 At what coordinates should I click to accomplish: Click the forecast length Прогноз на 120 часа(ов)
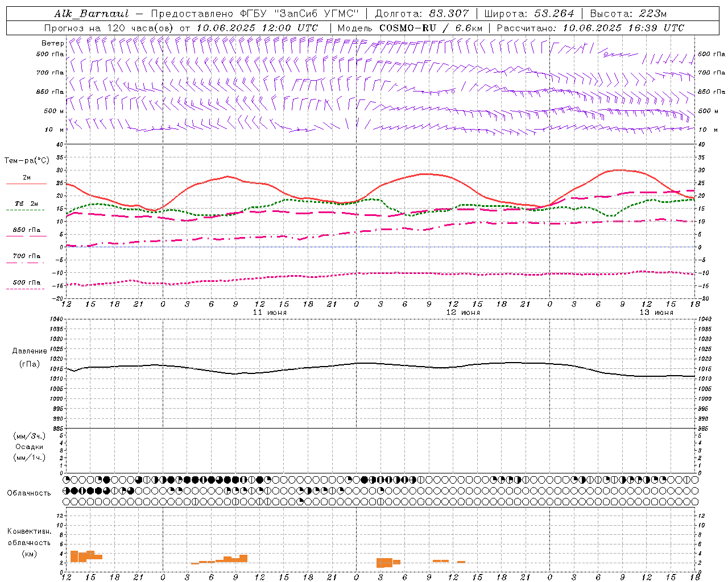click(x=109, y=28)
